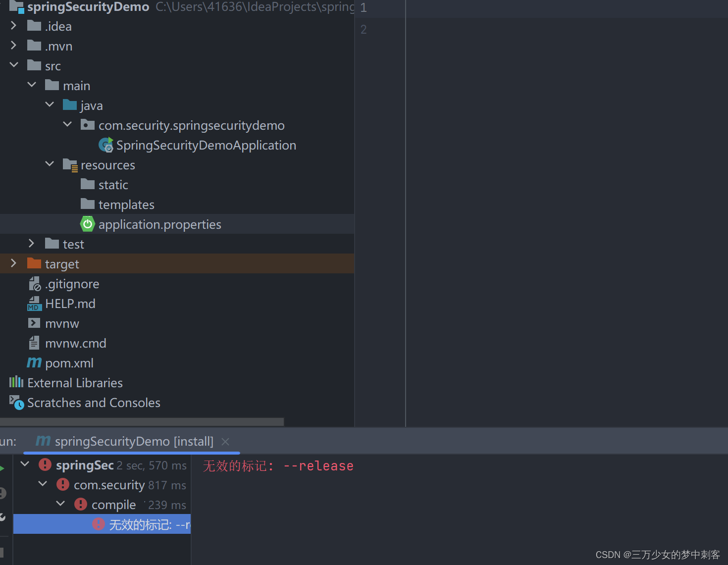Image resolution: width=728 pixels, height=565 pixels.
Task: Click the External Libraries icon
Action: (x=16, y=382)
